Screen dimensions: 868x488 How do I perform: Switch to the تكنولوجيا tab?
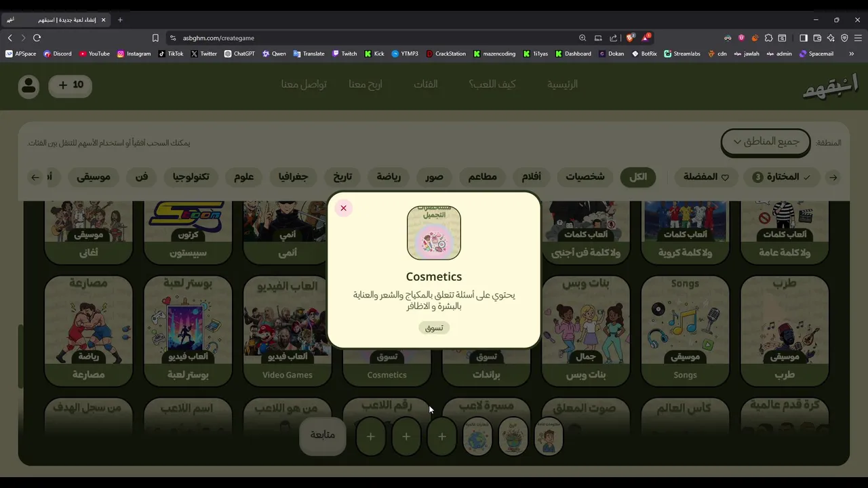click(x=191, y=177)
